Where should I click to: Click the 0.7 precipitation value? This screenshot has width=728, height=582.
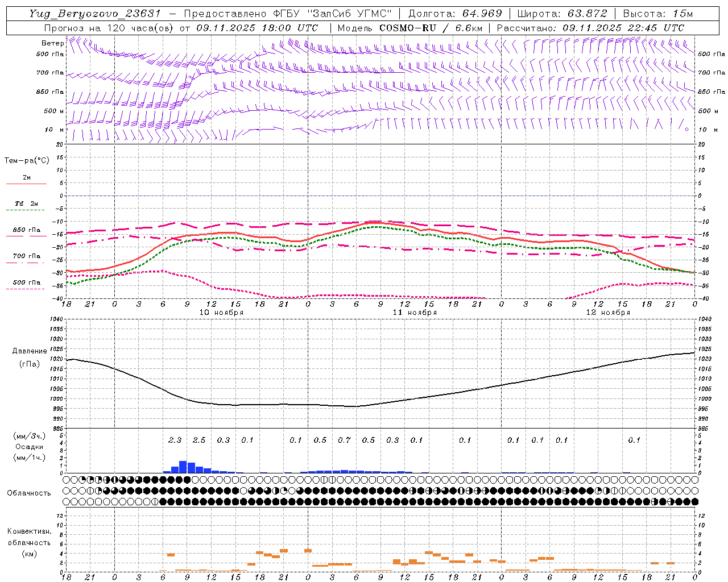pyautogui.click(x=344, y=440)
